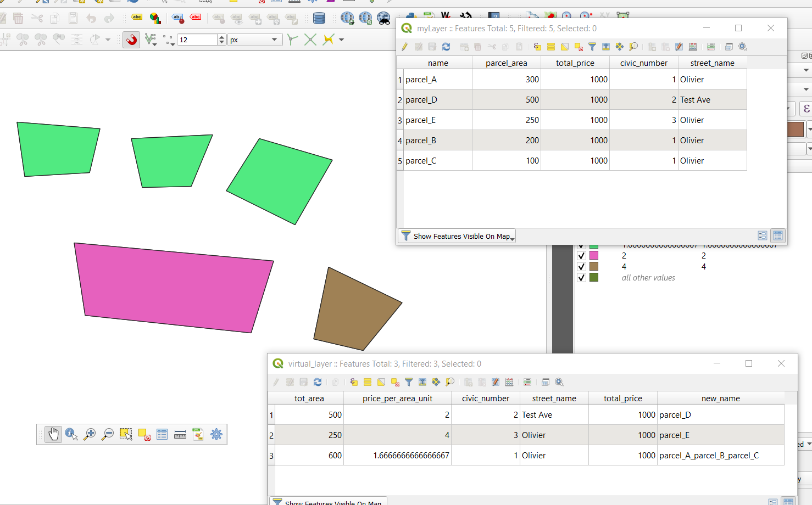The width and height of the screenshot is (812, 505).
Task: Enable tracing tool
Action: click(329, 40)
